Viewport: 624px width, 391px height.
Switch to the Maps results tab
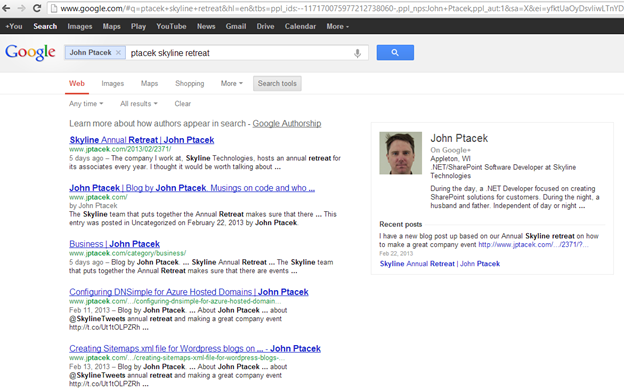pyautogui.click(x=149, y=84)
